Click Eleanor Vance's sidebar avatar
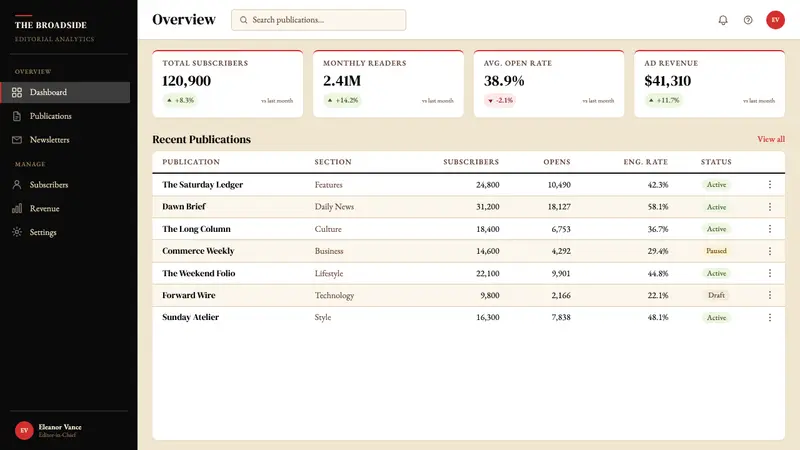 [24, 431]
